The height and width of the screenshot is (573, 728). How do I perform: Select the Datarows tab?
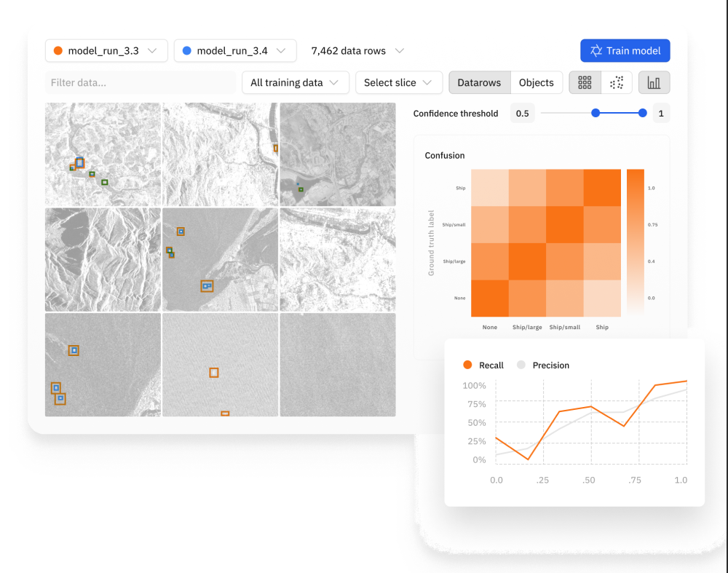479,82
